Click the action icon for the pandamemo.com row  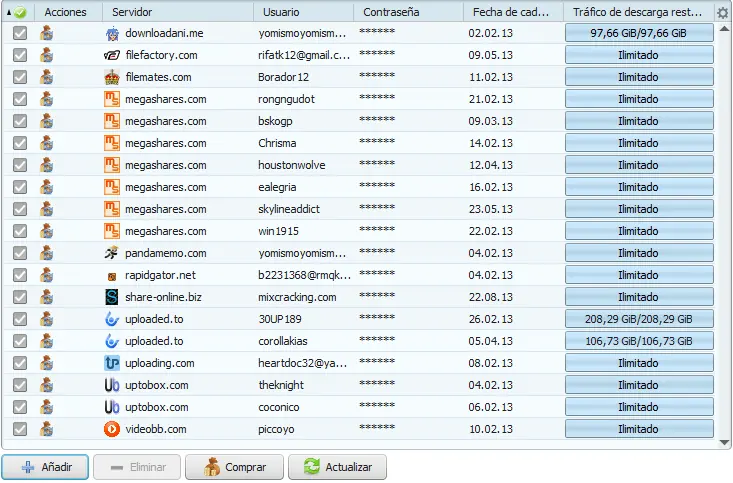point(46,253)
